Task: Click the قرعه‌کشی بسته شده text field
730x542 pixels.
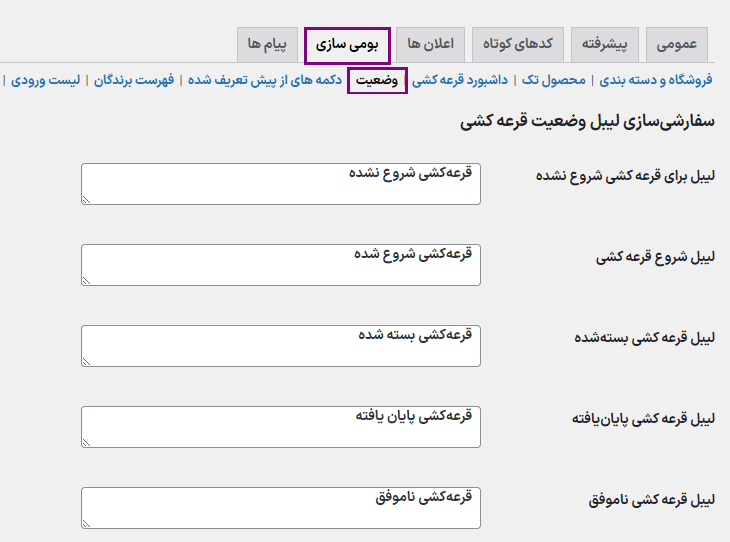Action: [280, 346]
